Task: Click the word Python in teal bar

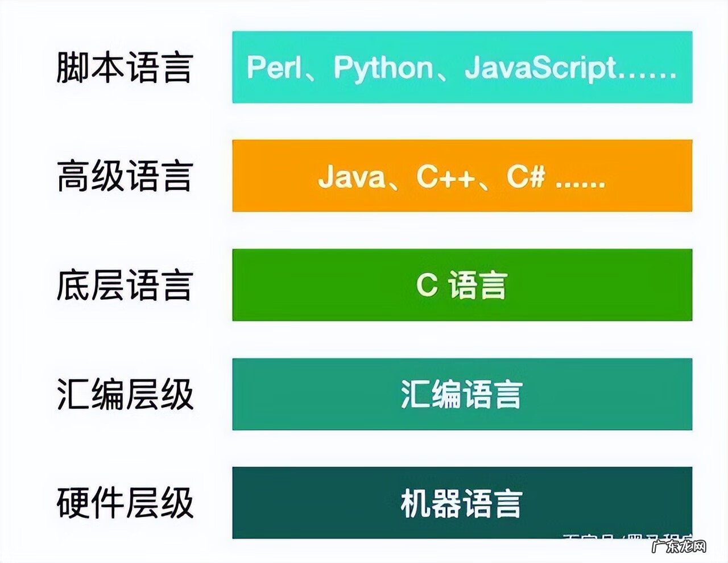Action: 383,69
